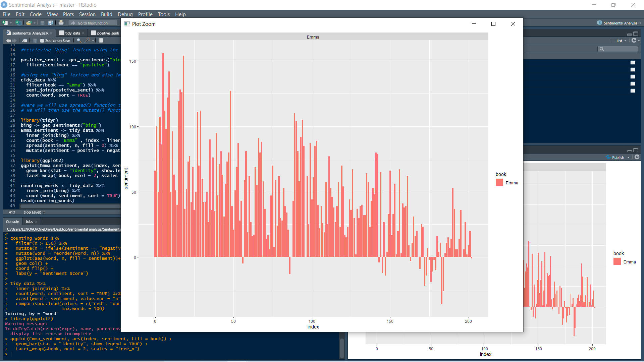This screenshot has height=362, width=644.
Task: Click the Publish button
Action: coord(616,158)
